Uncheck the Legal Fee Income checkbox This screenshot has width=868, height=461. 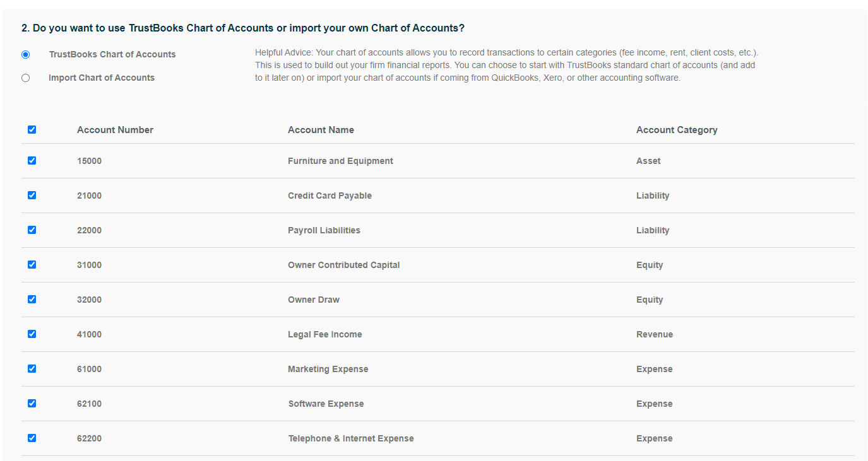pyautogui.click(x=32, y=334)
